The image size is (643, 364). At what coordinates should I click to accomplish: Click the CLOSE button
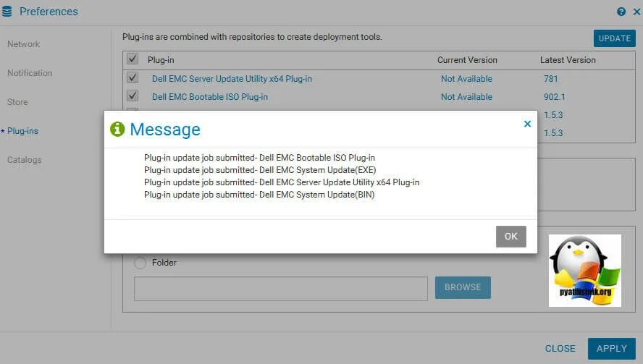[560, 348]
